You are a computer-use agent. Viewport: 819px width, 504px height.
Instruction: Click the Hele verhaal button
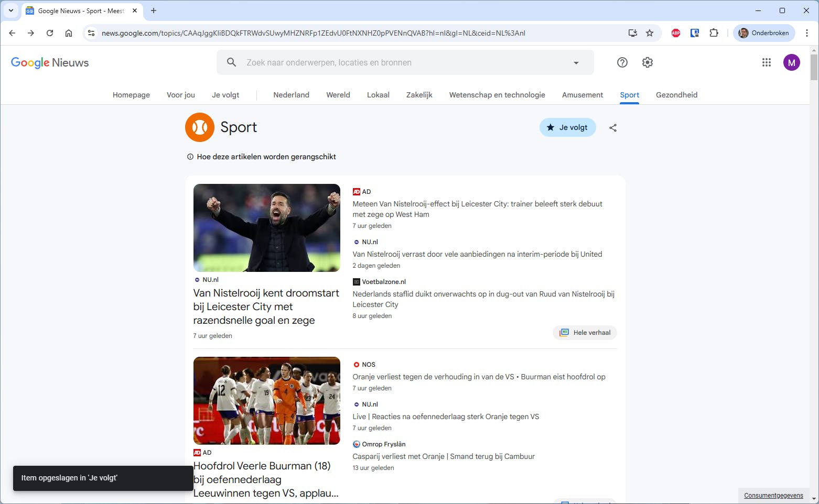(584, 332)
